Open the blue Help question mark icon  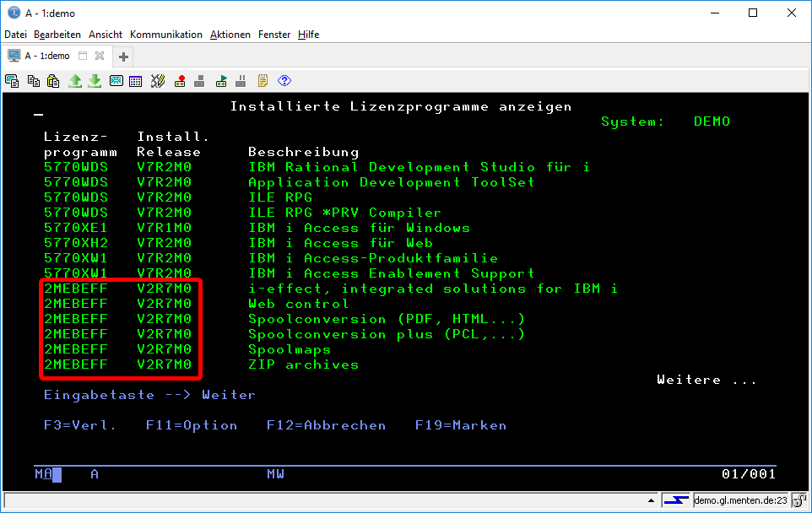pos(284,81)
